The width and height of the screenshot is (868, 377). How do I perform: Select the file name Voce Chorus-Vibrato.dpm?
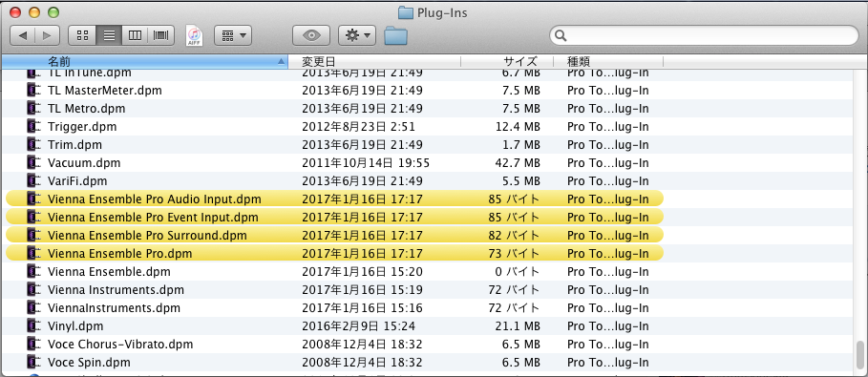[120, 345]
